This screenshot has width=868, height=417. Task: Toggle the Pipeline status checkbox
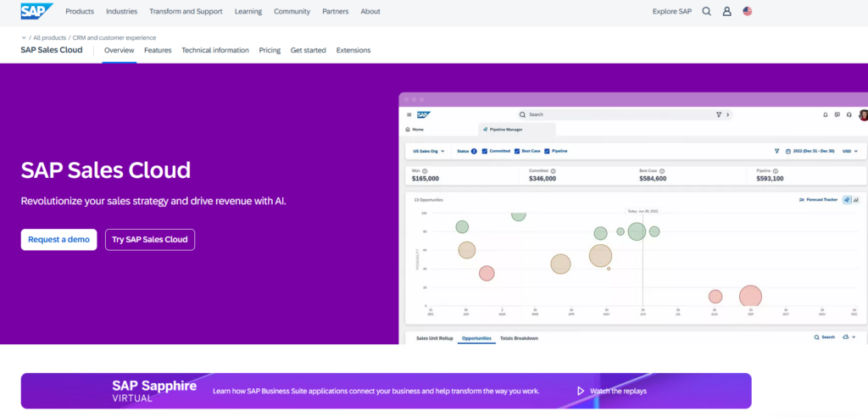547,151
